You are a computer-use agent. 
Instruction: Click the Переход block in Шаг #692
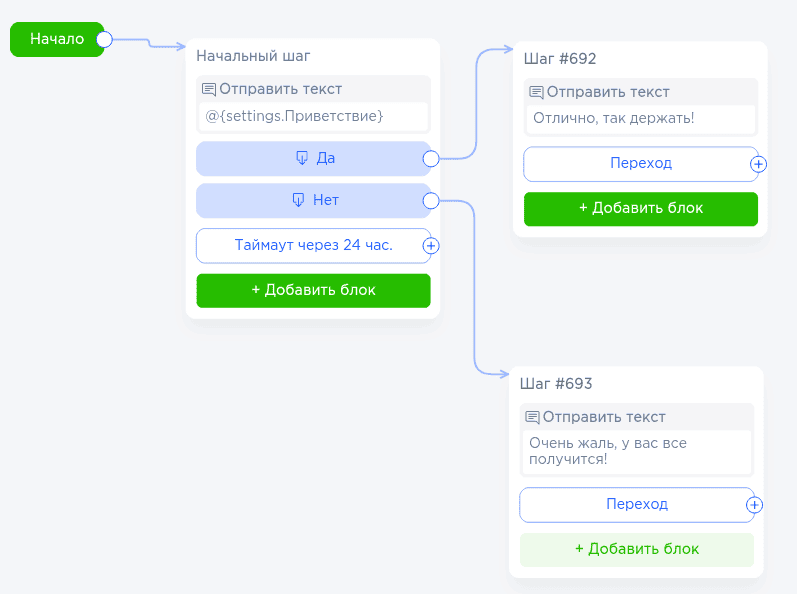click(640, 164)
